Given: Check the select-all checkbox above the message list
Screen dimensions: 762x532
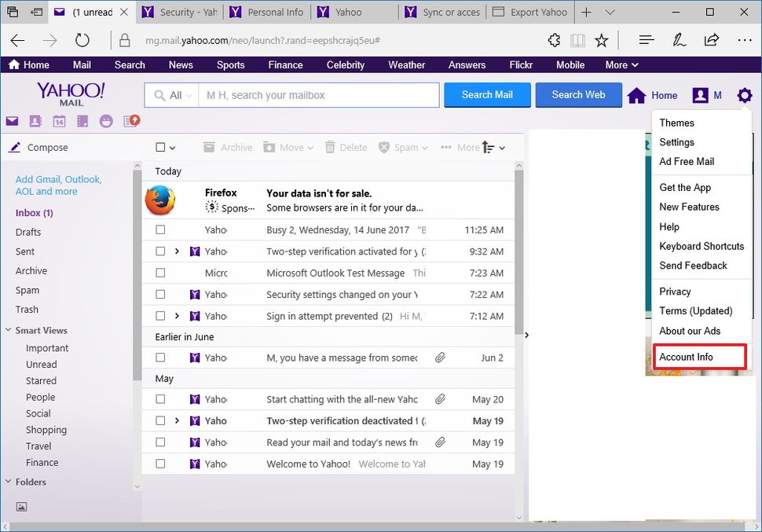Looking at the screenshot, I should pos(162,147).
